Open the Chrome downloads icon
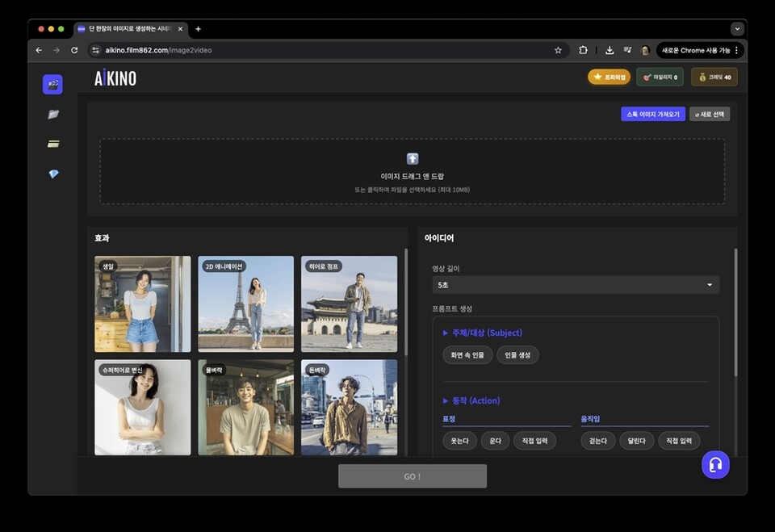 (610, 50)
